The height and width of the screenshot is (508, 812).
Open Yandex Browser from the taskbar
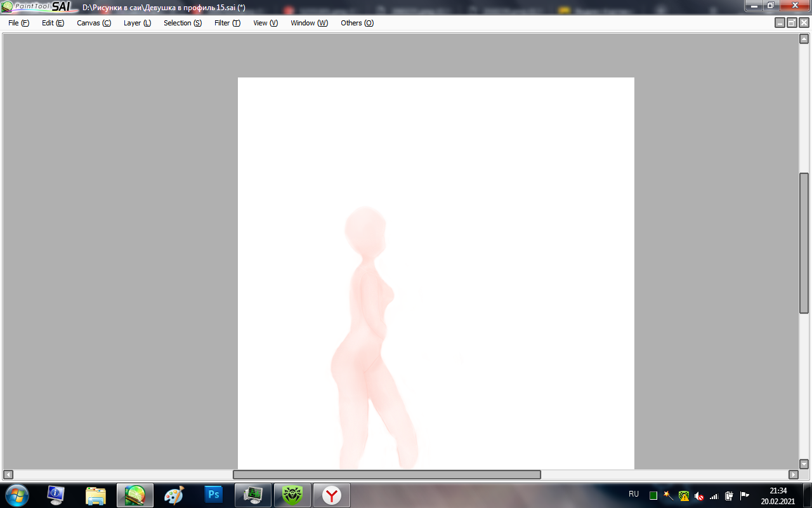pyautogui.click(x=332, y=495)
